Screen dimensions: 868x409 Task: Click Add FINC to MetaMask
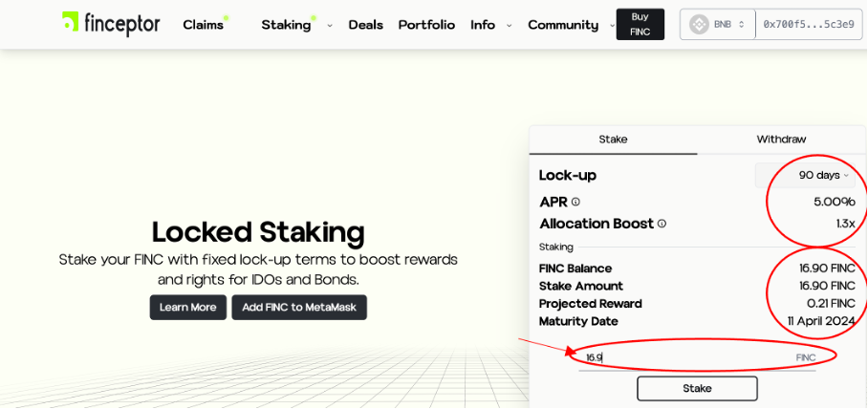pos(299,307)
